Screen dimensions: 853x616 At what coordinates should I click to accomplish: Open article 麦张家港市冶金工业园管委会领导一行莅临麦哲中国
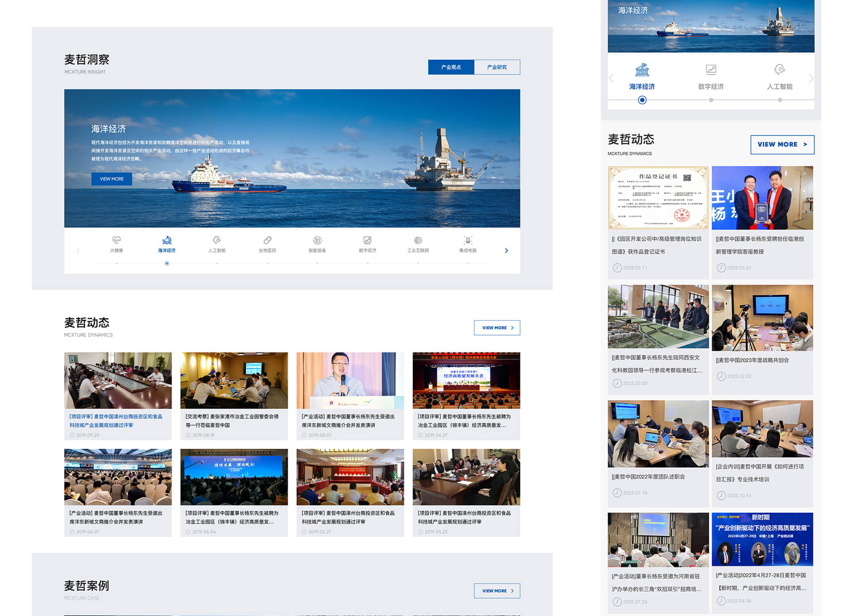pyautogui.click(x=232, y=421)
